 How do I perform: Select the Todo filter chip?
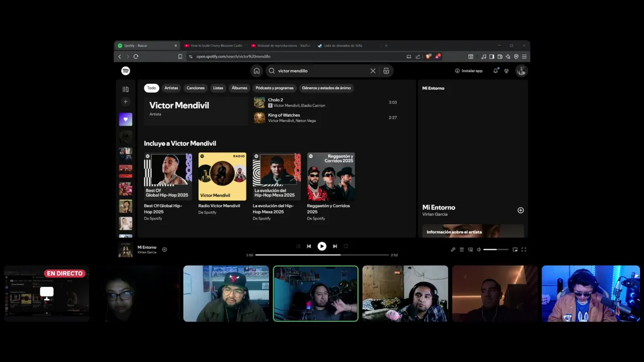point(151,88)
